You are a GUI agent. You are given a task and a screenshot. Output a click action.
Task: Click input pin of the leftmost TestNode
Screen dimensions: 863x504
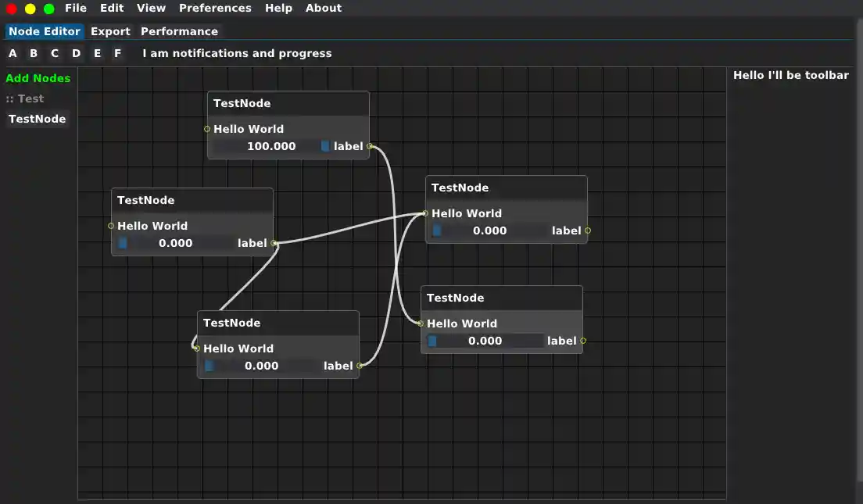tap(111, 226)
